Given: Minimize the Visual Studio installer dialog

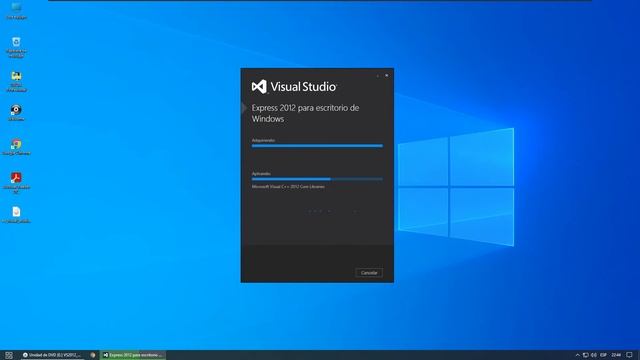Looking at the screenshot, I should (x=378, y=76).
